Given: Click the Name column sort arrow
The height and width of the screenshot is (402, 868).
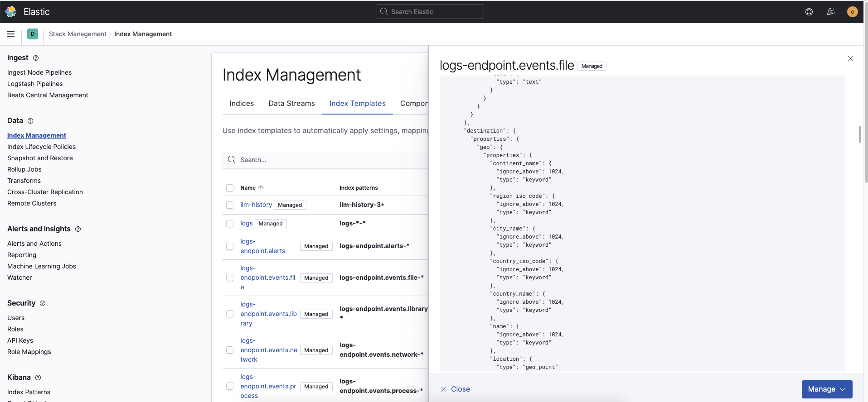Looking at the screenshot, I should [x=261, y=188].
